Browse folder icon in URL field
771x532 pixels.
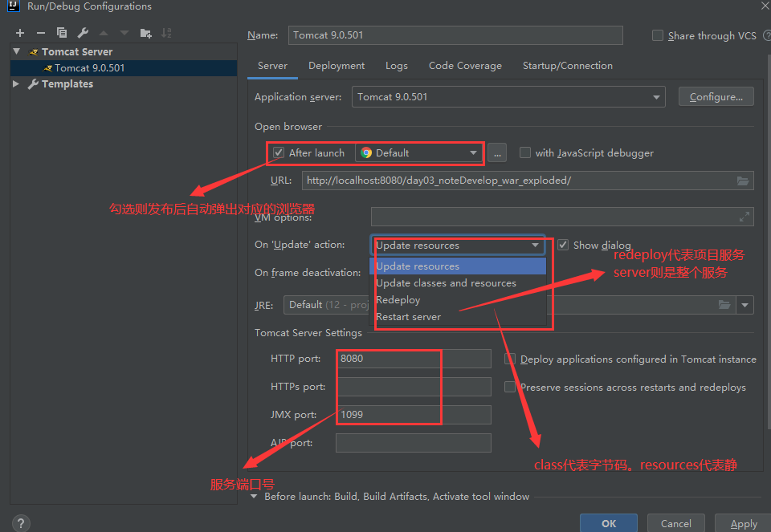(742, 181)
